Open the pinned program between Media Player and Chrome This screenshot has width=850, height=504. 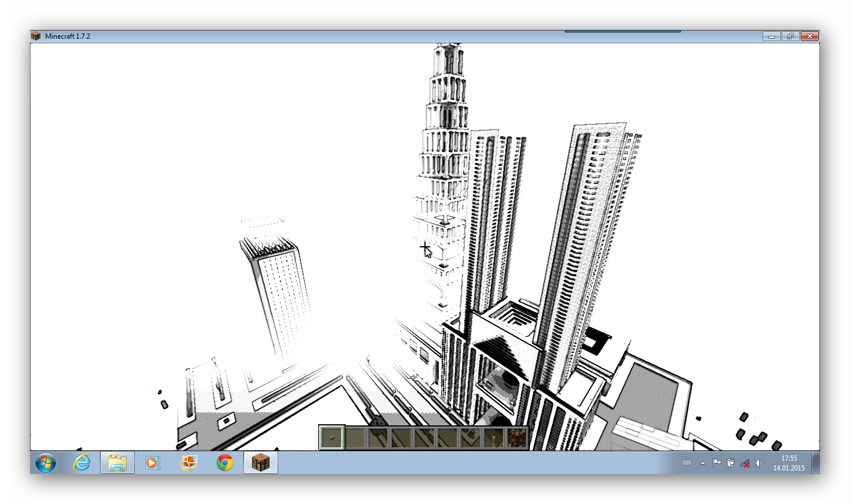tap(189, 462)
